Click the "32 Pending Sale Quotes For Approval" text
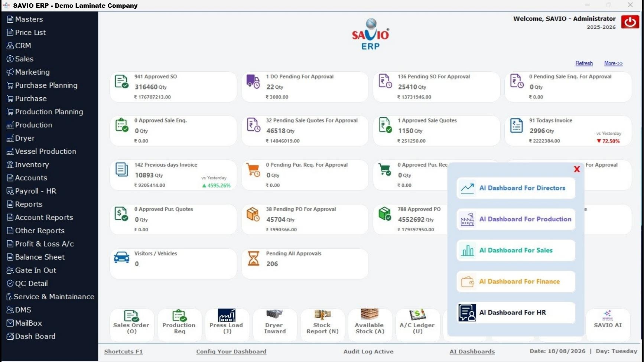Viewport: 644px width, 362px height. coord(312,121)
